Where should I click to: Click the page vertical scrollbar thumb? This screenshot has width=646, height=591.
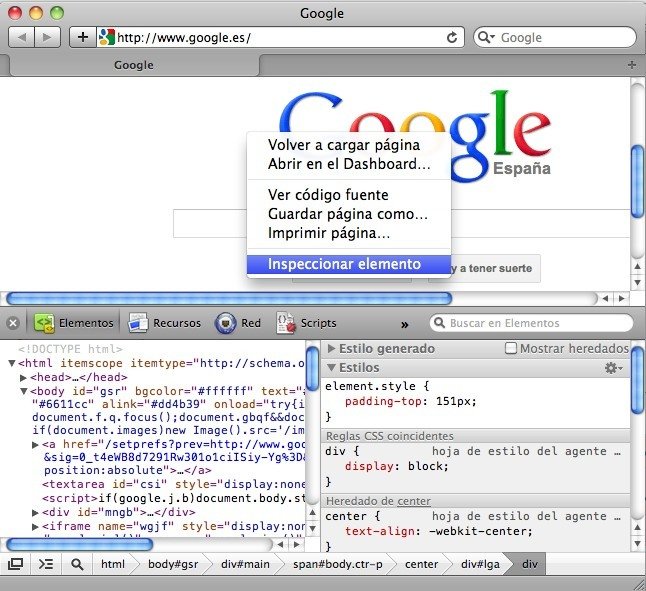[x=637, y=182]
